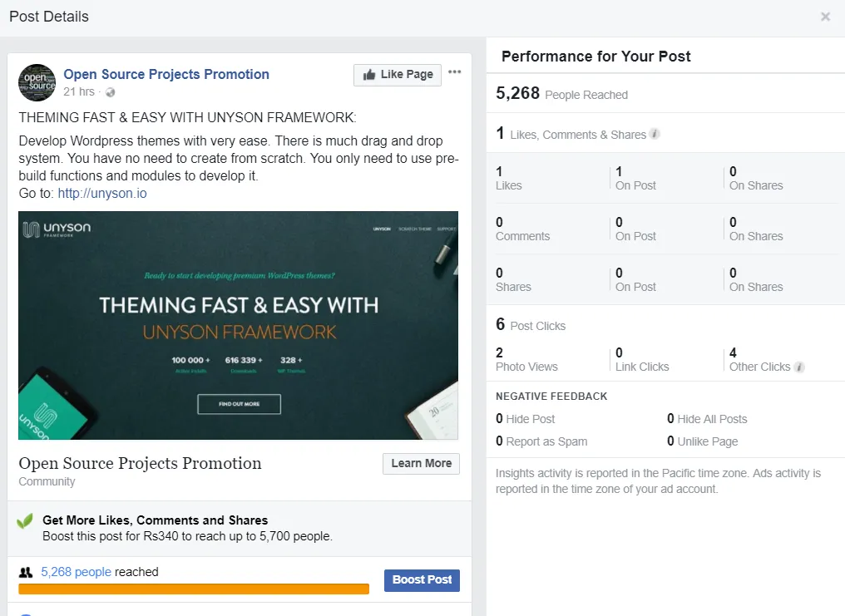
Task: Click the Unlike Page statistic
Action: 702,441
